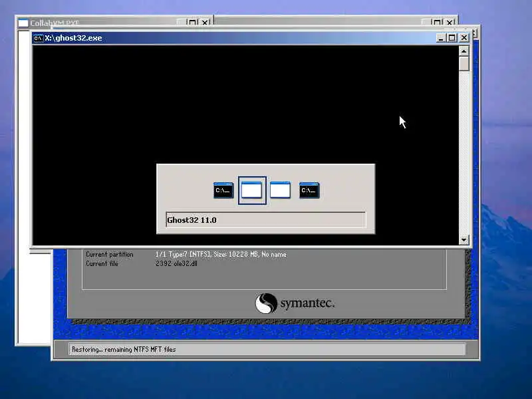This screenshot has height=399, width=532.
Task: Click the 'X:\ghost32.exe' title text
Action: 73,38
